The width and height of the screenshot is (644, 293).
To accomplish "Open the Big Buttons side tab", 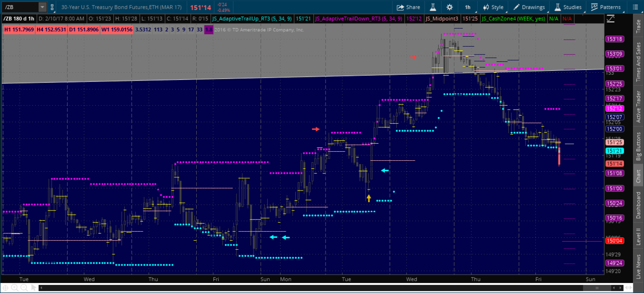I will [x=638, y=146].
